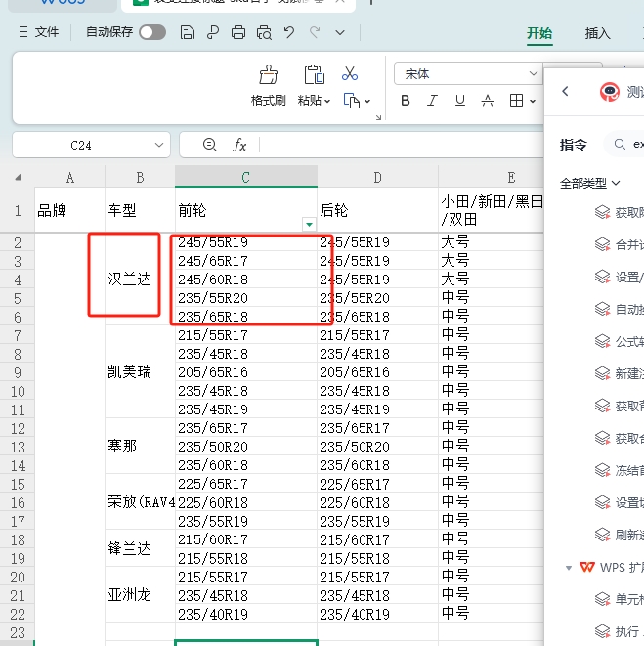
Task: Go back in the side panel
Action: tap(565, 91)
